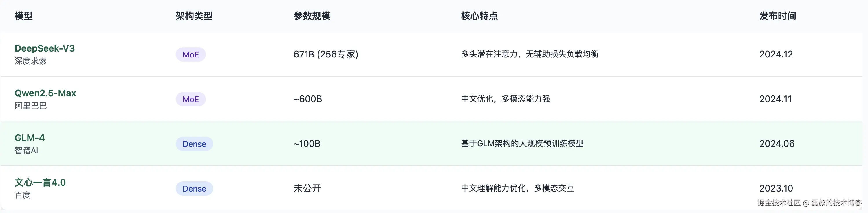Click the 参数规模 column header
Image resolution: width=868 pixels, height=213 pixels.
coord(312,16)
